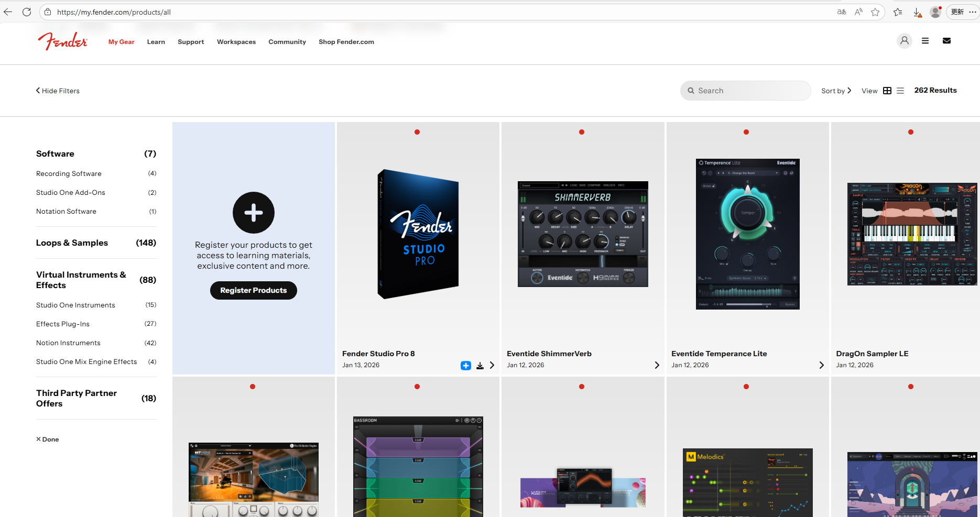
Task: Filter by Effects Plug-Ins
Action: click(x=63, y=324)
